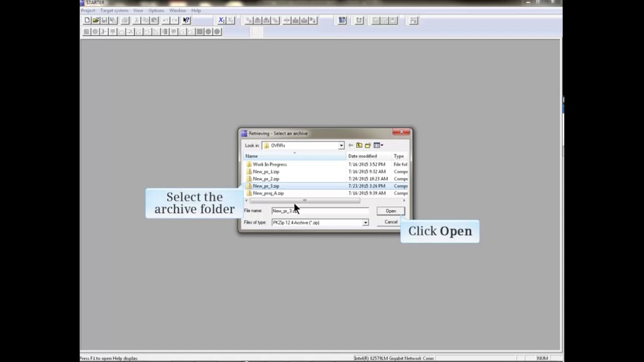This screenshot has height=362, width=644.
Task: Click the Up One Level folder icon in dialog
Action: tap(359, 145)
